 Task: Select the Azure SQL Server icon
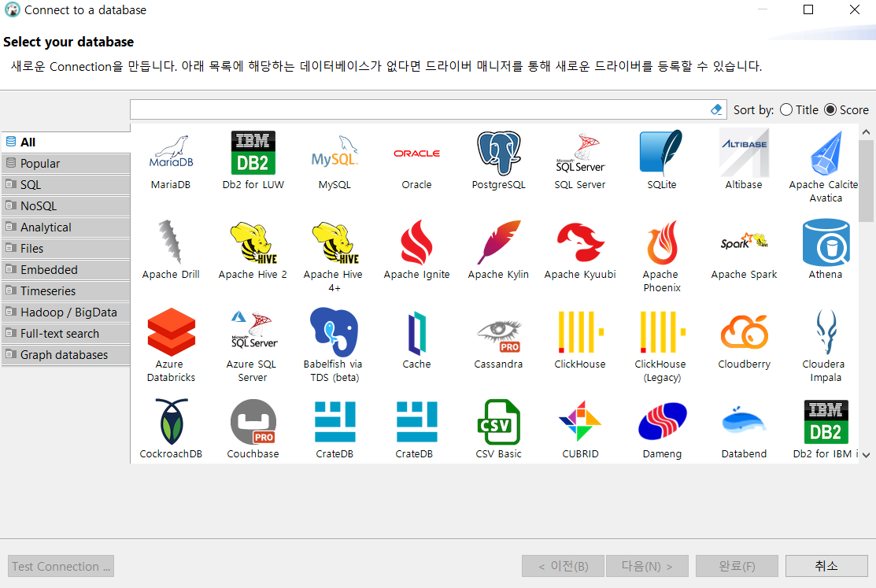pos(253,330)
